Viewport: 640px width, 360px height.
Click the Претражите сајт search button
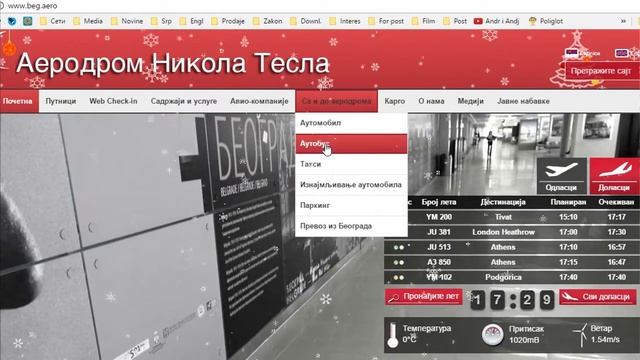[602, 71]
